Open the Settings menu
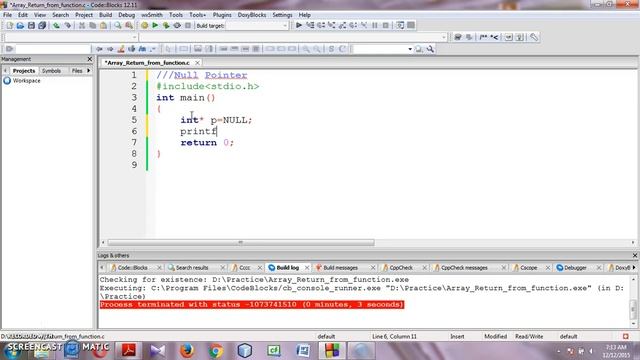 282,15
